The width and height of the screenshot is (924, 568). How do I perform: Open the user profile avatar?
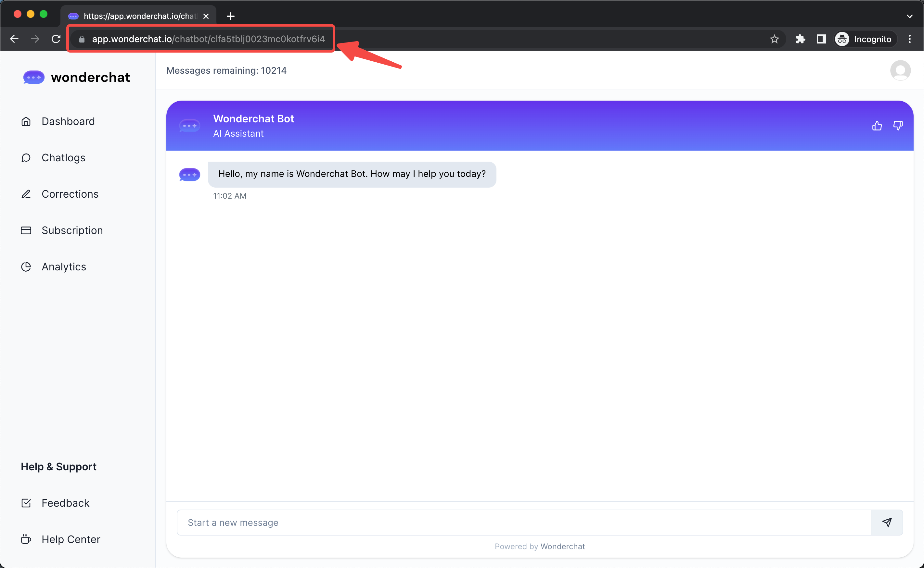(x=900, y=70)
